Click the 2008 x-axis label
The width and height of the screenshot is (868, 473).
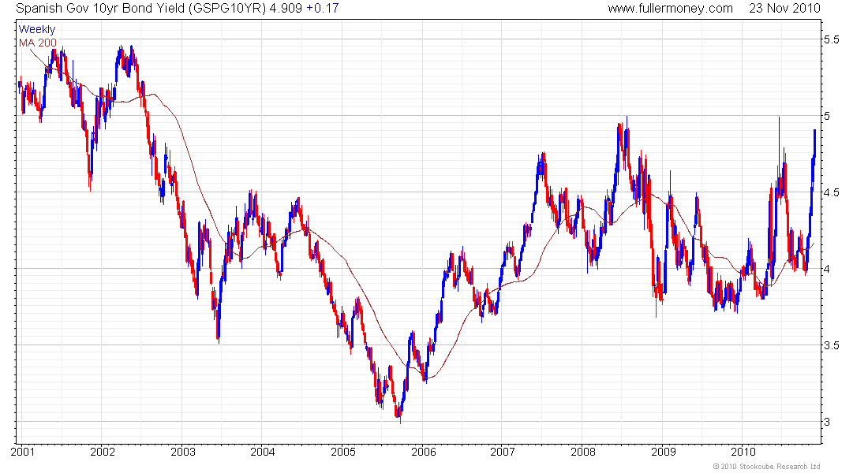[583, 452]
